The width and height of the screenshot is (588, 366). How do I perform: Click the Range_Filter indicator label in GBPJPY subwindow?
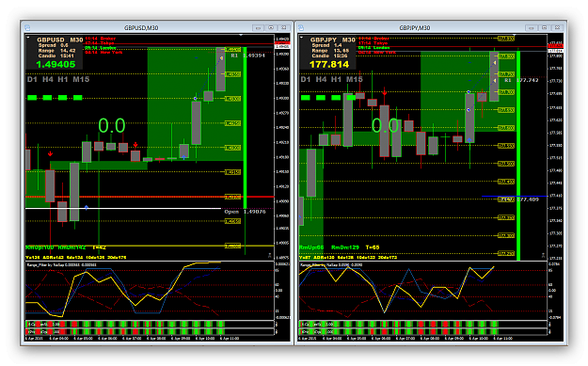click(330, 264)
